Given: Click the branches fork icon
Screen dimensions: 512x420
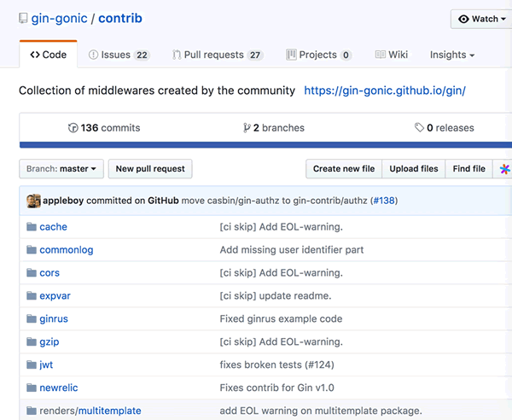Looking at the screenshot, I should (x=247, y=128).
